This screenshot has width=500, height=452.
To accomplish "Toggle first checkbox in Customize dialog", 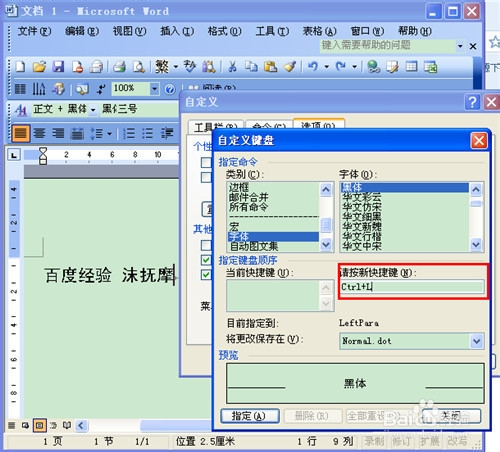I will coord(206,162).
